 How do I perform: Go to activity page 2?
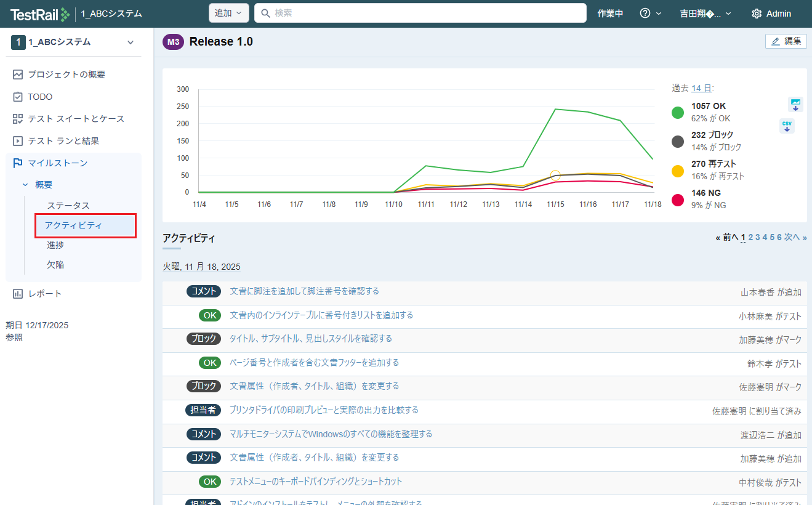point(750,237)
